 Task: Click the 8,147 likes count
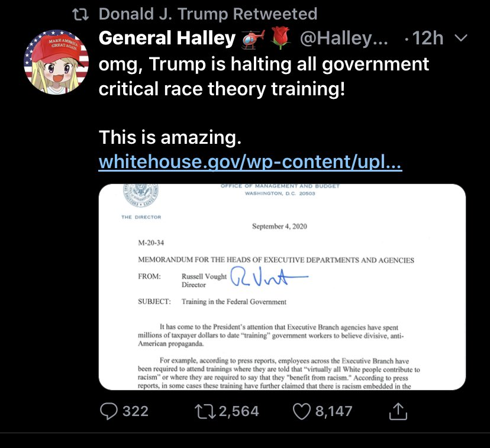pyautogui.click(x=334, y=411)
